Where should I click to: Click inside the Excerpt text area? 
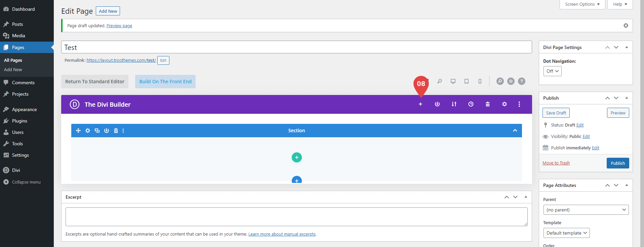pos(296,217)
